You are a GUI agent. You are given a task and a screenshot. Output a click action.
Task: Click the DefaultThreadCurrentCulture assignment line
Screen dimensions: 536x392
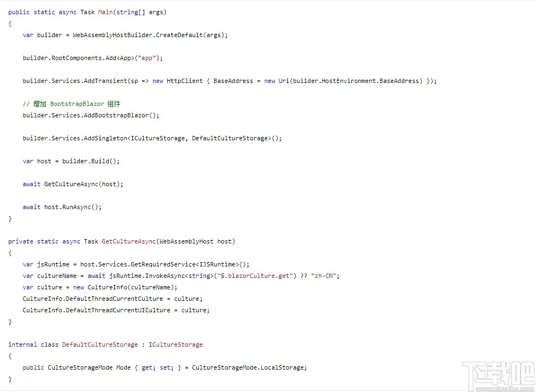pos(113,299)
